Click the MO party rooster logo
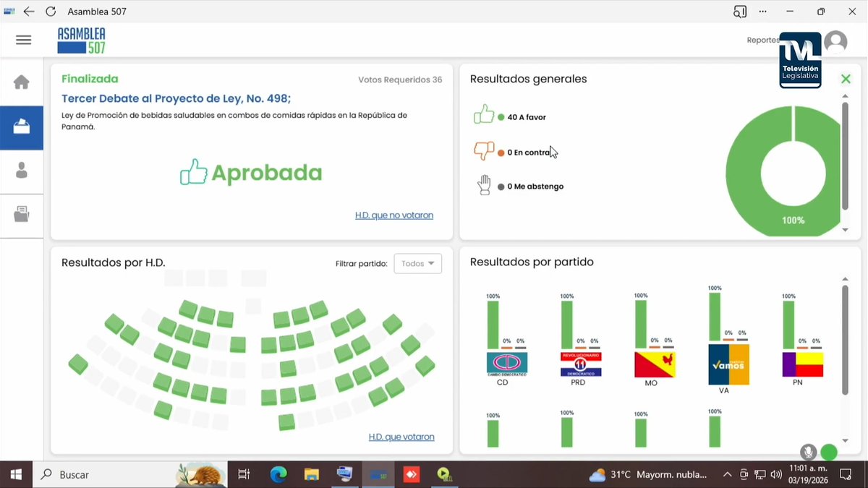This screenshot has width=868, height=488. (x=655, y=365)
